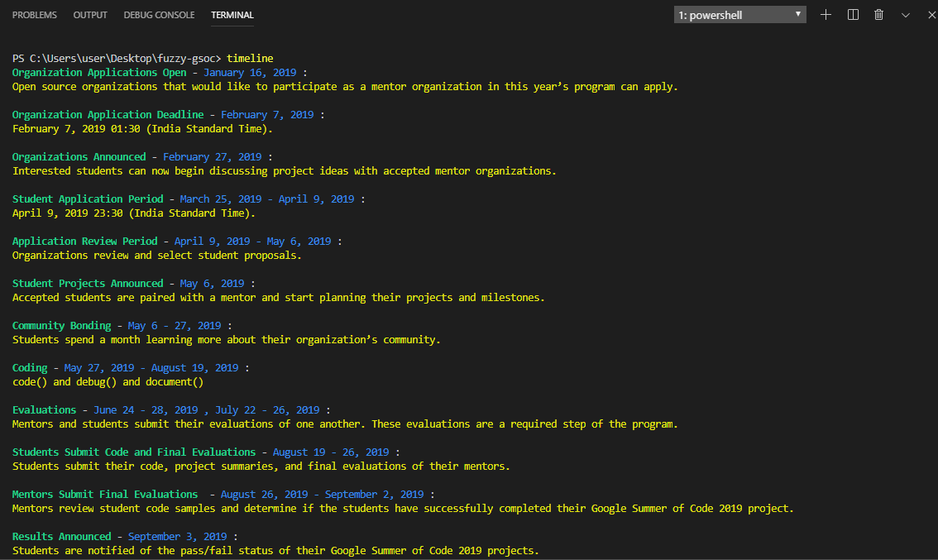This screenshot has width=938, height=560.
Task: Click 'Student Projects Announced' heading
Action: click(x=88, y=283)
